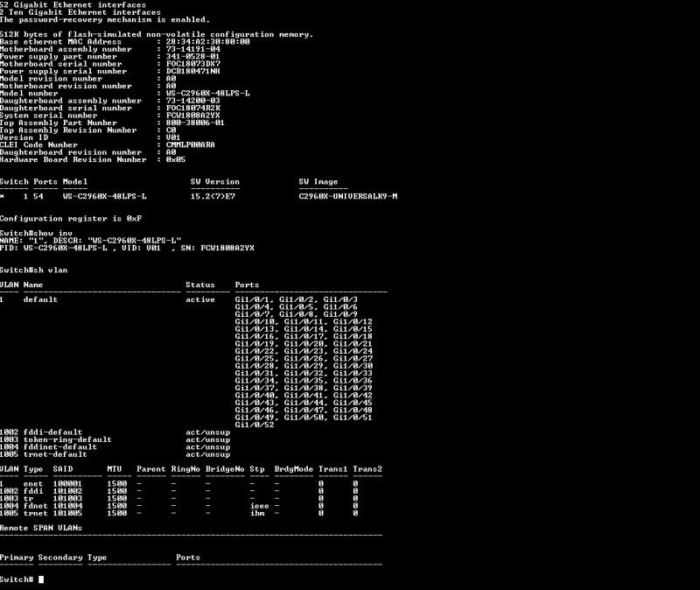Place cursor at final Switch# prompt
This screenshot has width=700, height=590.
(41, 579)
